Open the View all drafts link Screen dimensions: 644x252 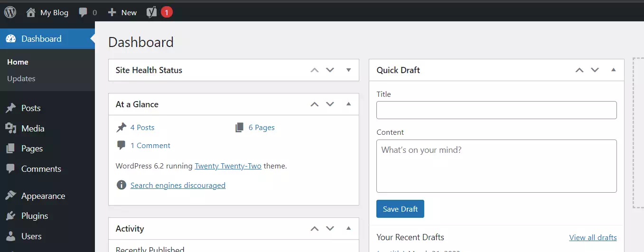[593, 238]
